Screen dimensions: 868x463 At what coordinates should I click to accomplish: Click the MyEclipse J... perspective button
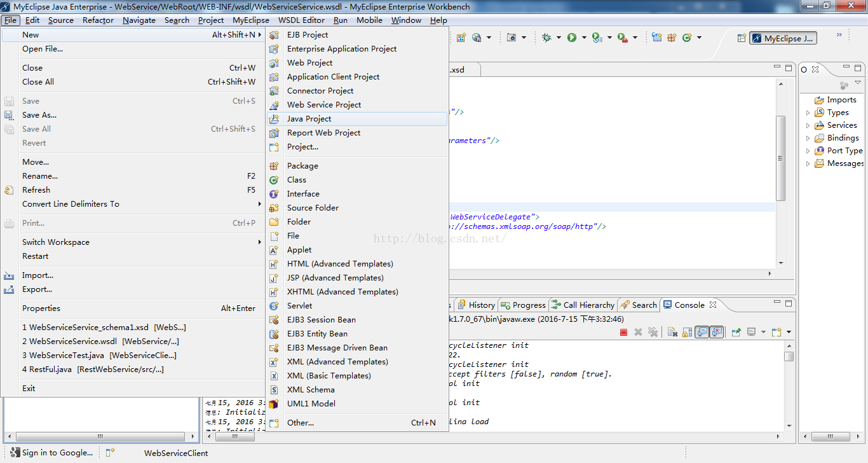click(x=783, y=38)
